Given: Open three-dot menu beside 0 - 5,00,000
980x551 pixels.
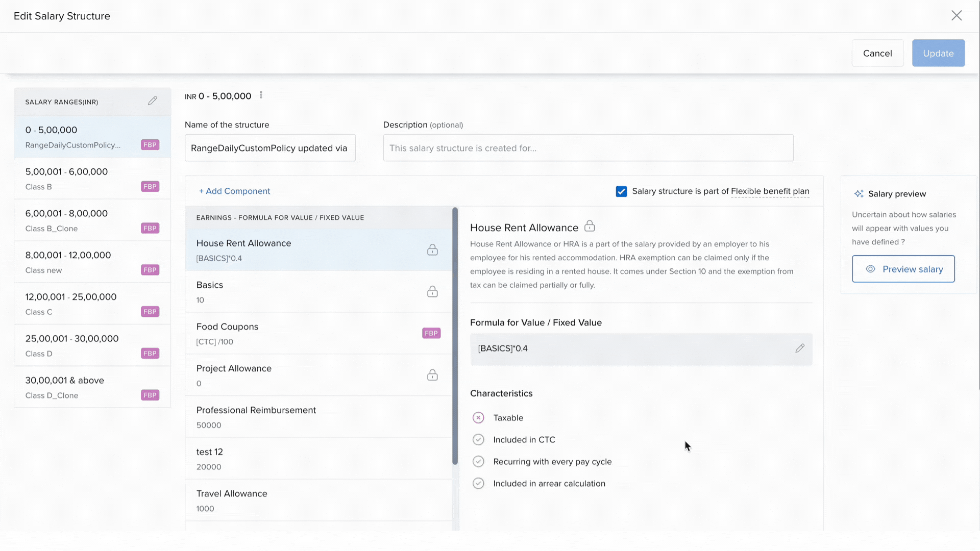Looking at the screenshot, I should 261,95.
